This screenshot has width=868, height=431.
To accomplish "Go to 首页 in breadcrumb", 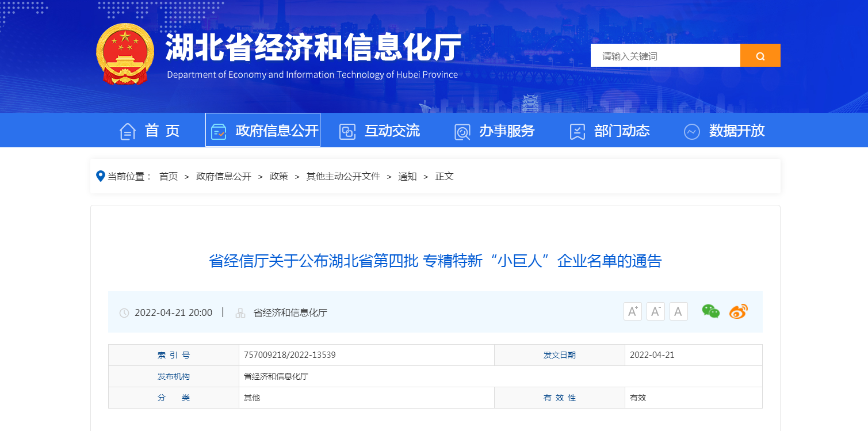I will pos(169,177).
